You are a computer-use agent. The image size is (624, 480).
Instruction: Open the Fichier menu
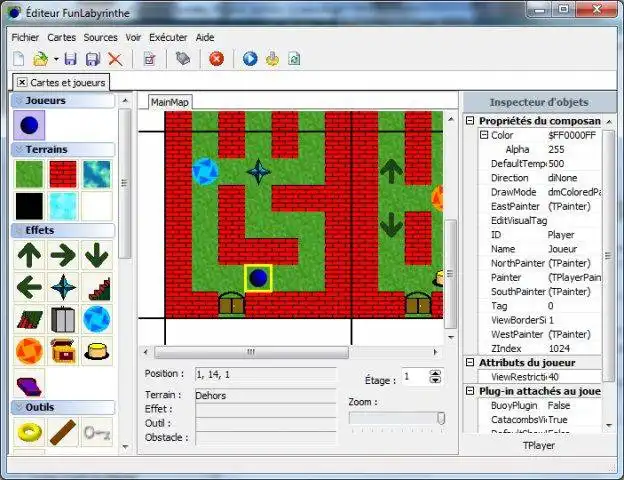[x=25, y=37]
